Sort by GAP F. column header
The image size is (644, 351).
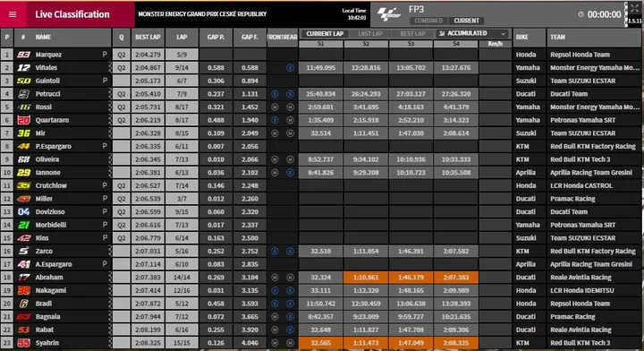tap(250, 38)
